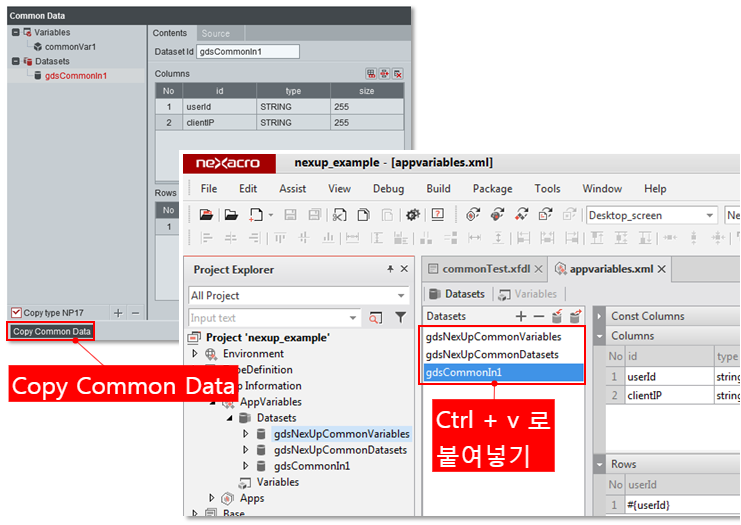
Task: Open the Tools menu
Action: pyautogui.click(x=547, y=189)
